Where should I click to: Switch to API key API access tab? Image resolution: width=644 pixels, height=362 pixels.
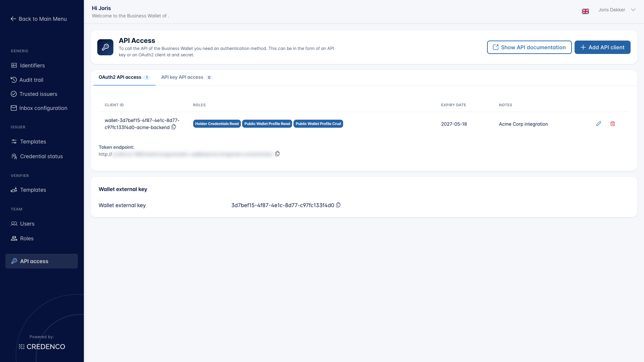pyautogui.click(x=186, y=77)
